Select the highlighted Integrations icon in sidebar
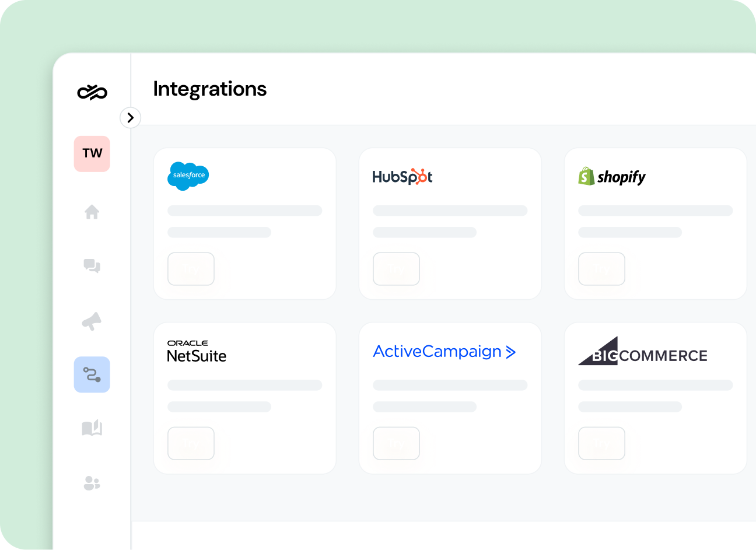 pyautogui.click(x=92, y=374)
